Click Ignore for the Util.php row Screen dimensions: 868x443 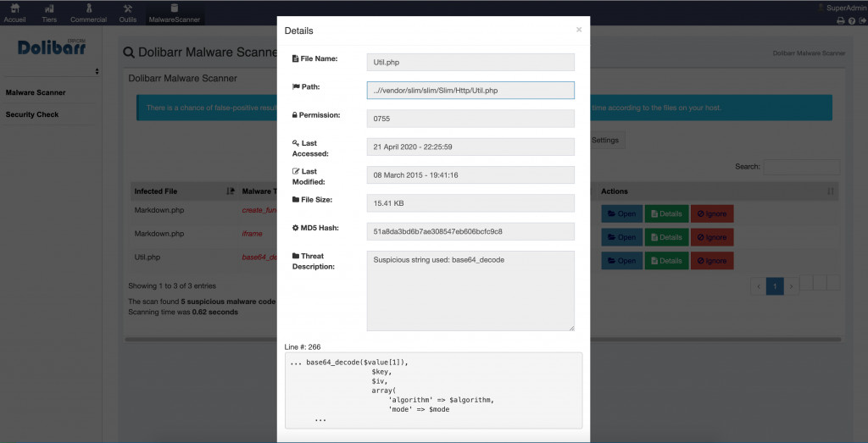(x=712, y=261)
